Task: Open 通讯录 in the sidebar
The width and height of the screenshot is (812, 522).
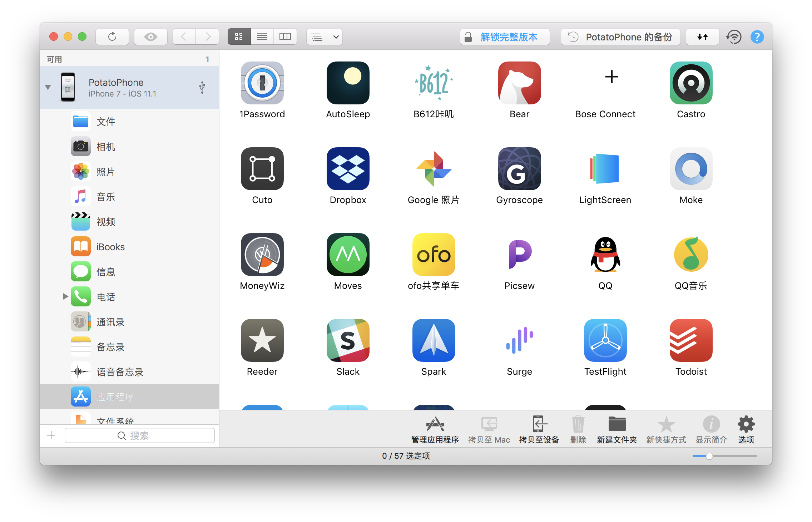Action: (x=129, y=322)
